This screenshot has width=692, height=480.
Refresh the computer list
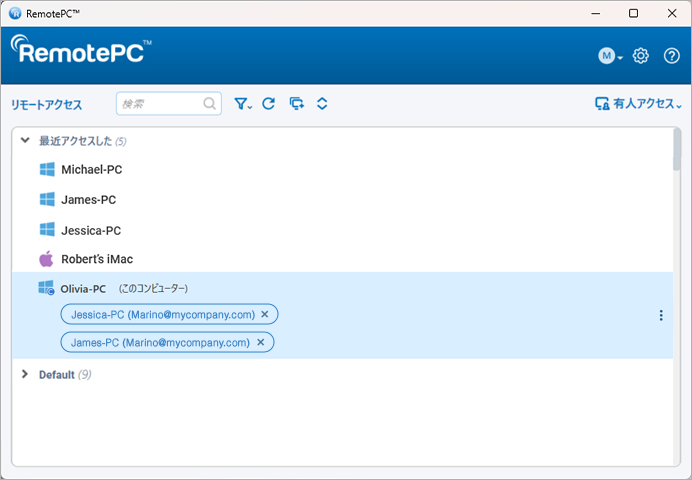[x=269, y=104]
